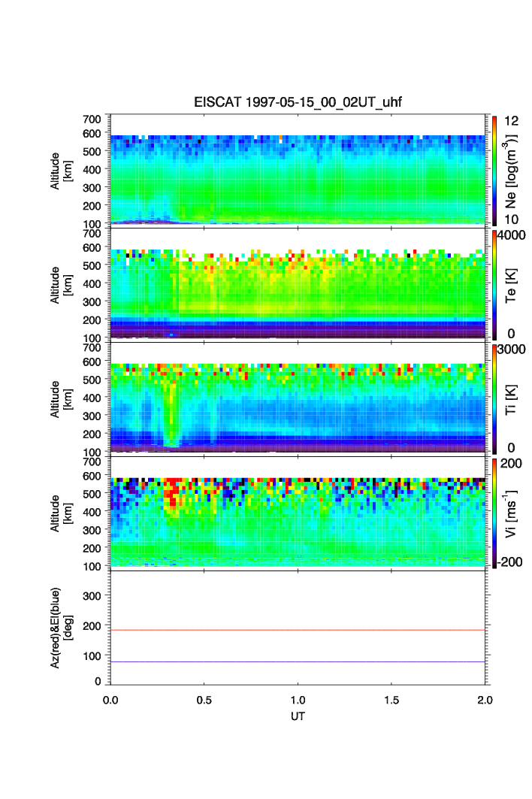Select the Vi [ms-1] colorbar label

pos(511,513)
